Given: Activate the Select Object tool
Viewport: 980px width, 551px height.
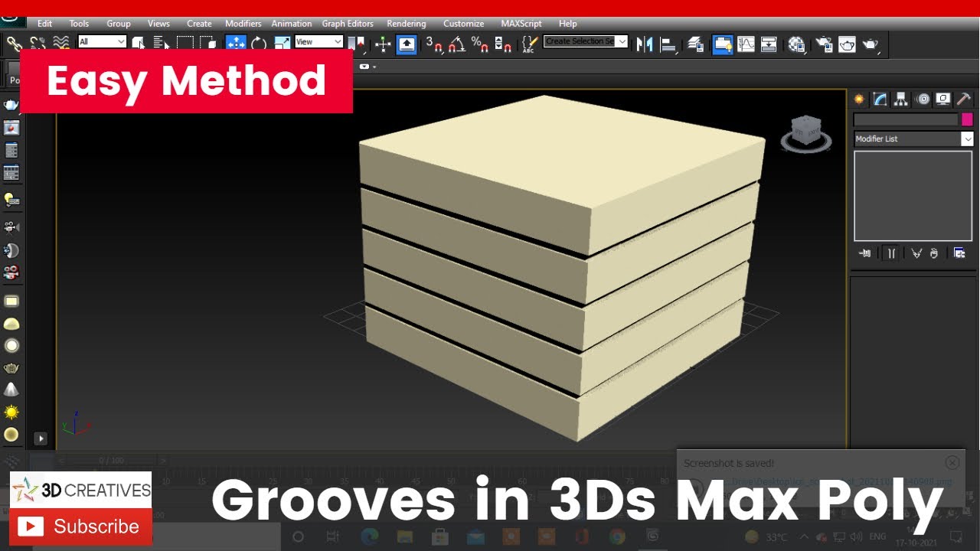Looking at the screenshot, I should click(139, 44).
